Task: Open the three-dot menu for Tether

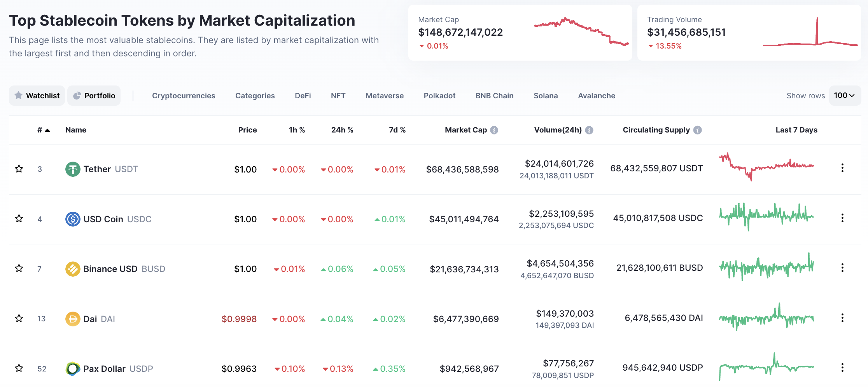Action: pos(842,168)
